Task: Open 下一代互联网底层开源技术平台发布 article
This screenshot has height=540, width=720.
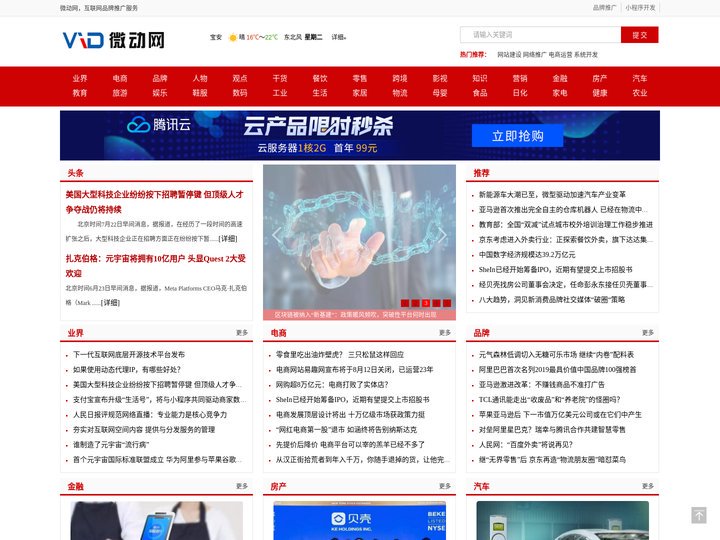Action: (x=129, y=355)
